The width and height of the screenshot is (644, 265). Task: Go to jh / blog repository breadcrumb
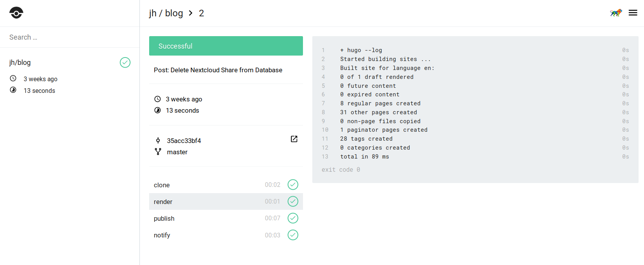click(x=166, y=13)
